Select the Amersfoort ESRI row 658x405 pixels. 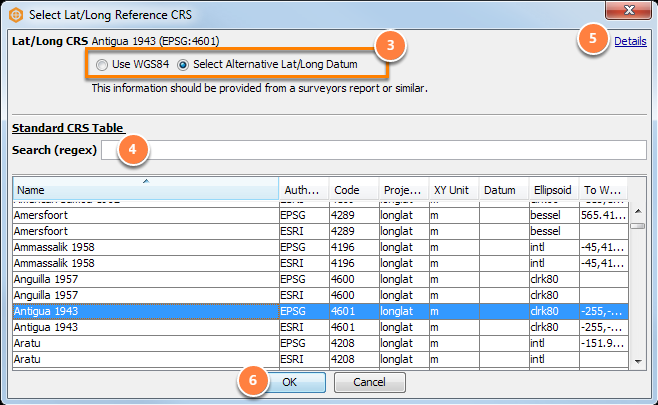pyautogui.click(x=320, y=231)
